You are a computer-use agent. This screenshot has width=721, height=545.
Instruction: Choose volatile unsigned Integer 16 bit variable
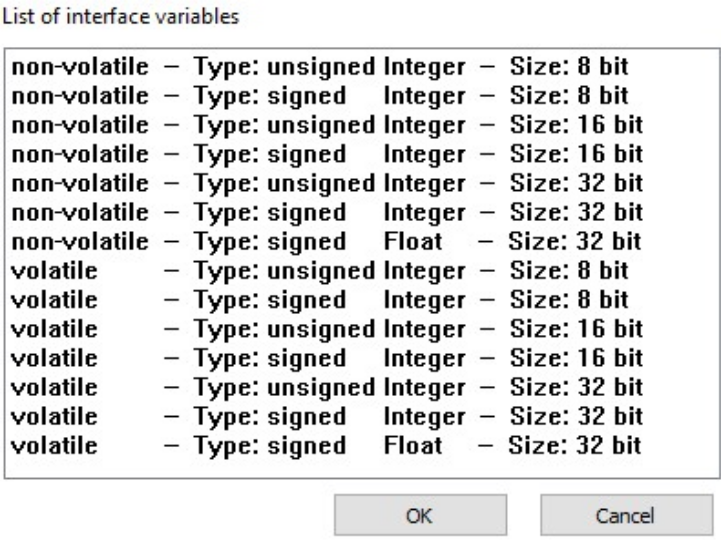coord(326,329)
